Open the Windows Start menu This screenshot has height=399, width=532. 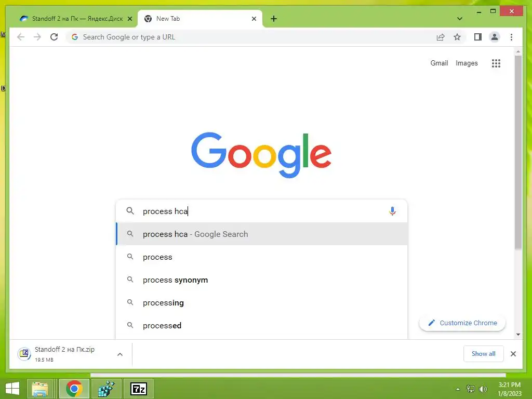(12, 389)
